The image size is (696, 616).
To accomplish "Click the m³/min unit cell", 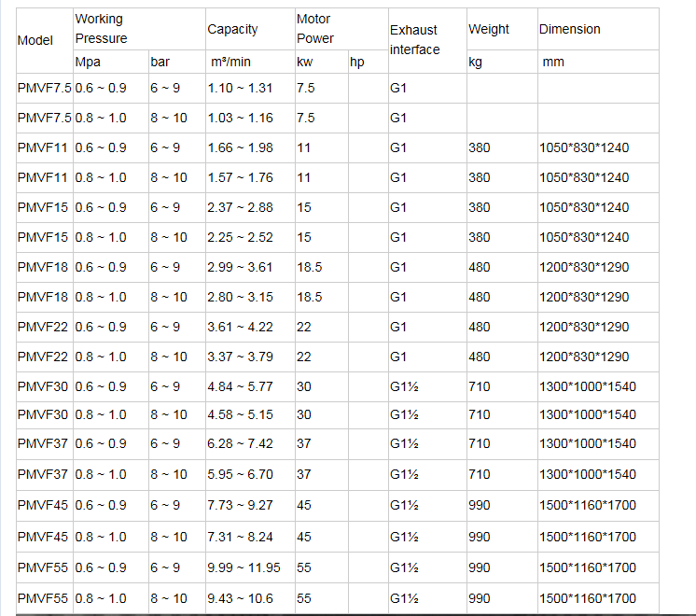I will coord(230,62).
